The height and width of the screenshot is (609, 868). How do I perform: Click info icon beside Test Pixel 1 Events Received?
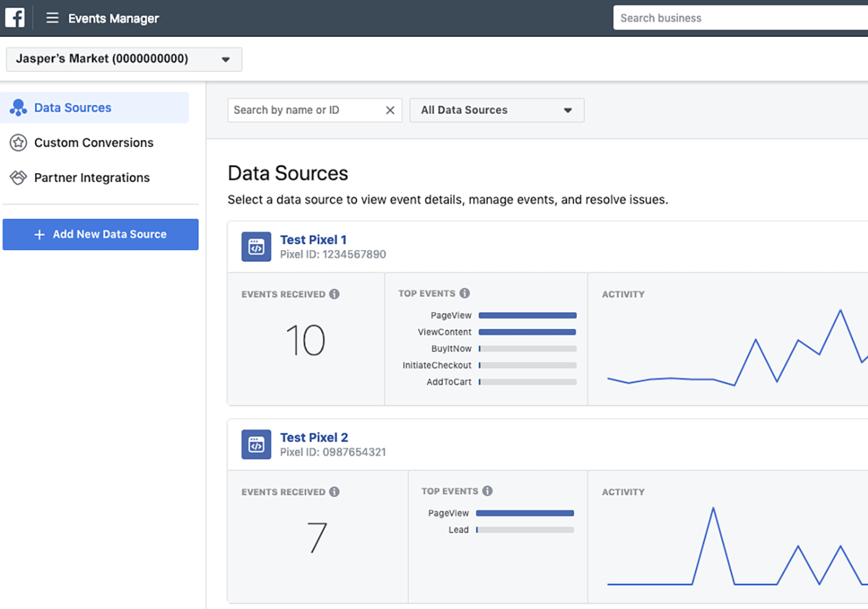(335, 294)
